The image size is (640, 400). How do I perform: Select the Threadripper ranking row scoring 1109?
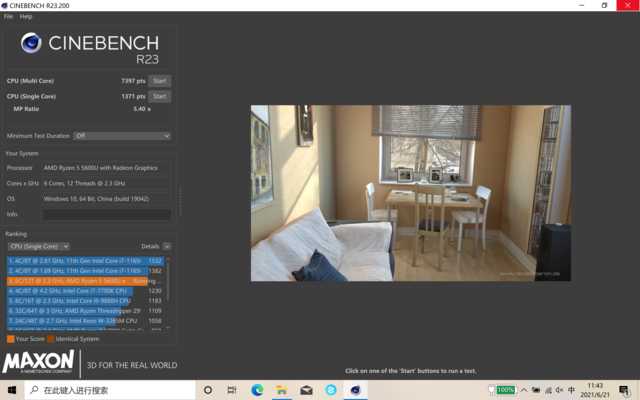coord(86,311)
